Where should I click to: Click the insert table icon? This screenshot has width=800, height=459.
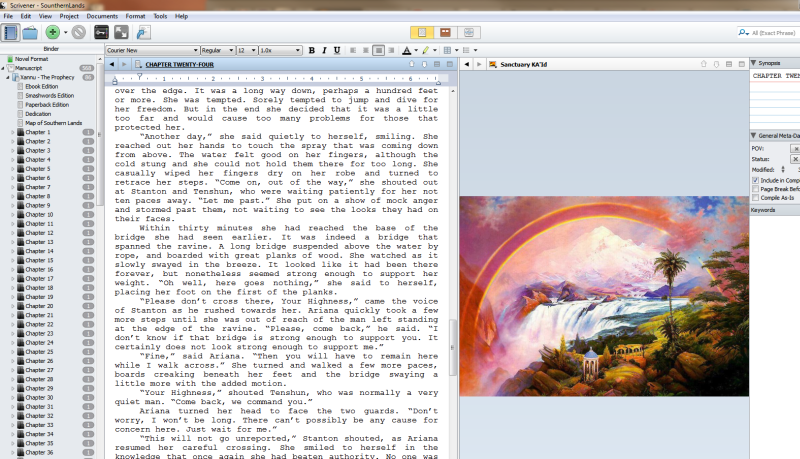point(447,50)
